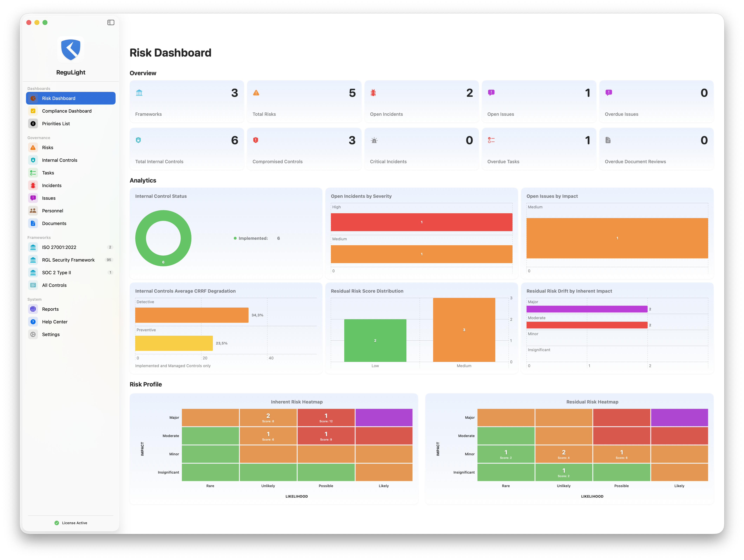Click red High severity incident bar

(421, 222)
